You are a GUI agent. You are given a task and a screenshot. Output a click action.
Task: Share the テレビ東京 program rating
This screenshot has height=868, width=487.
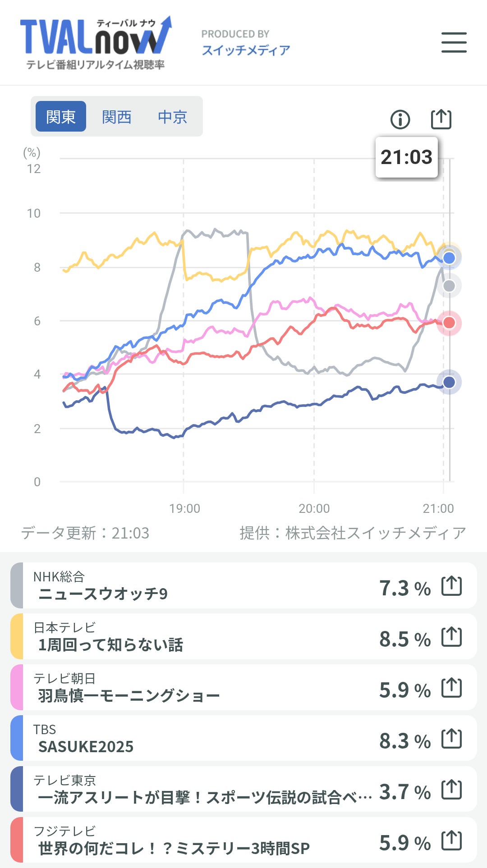(x=451, y=790)
